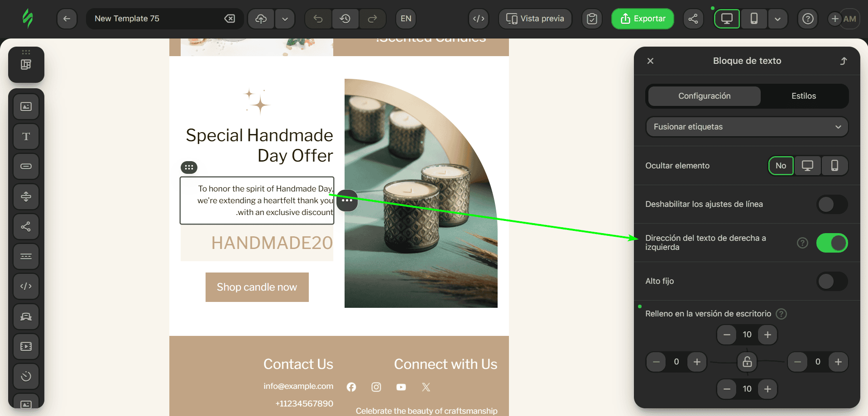Disable right-to-left text direction switch
The width and height of the screenshot is (868, 416).
pos(832,243)
